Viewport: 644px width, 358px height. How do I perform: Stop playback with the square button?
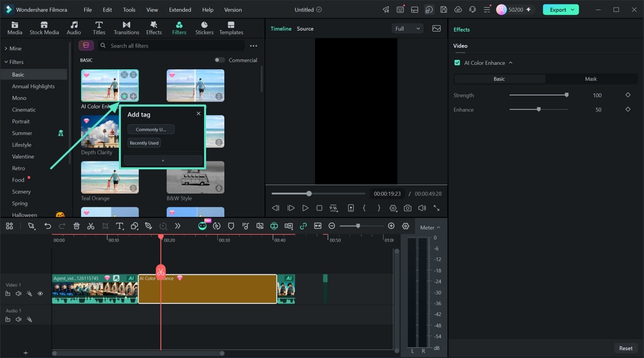coord(320,208)
